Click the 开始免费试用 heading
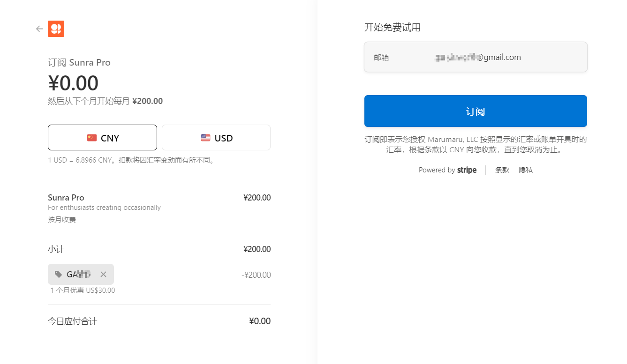This screenshot has width=627, height=364. pos(393,28)
